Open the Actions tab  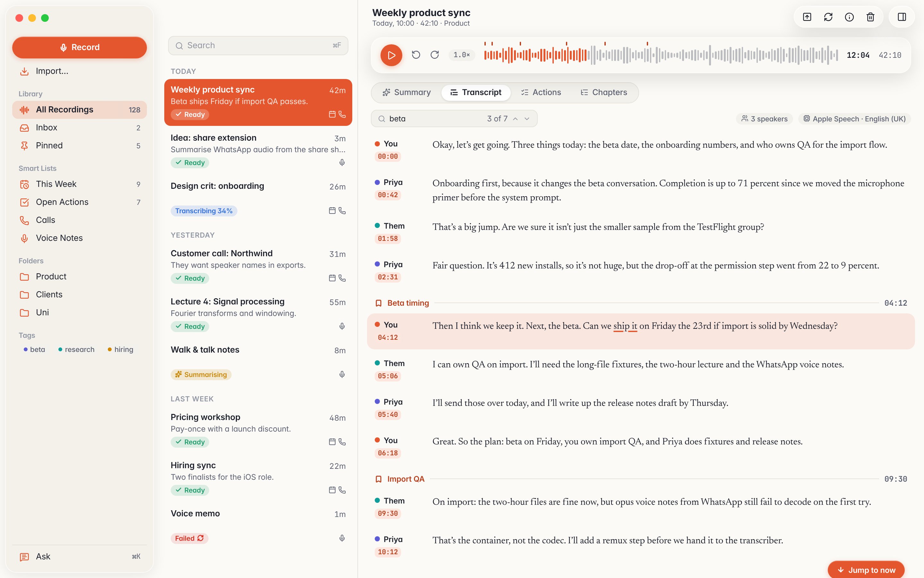(x=541, y=92)
